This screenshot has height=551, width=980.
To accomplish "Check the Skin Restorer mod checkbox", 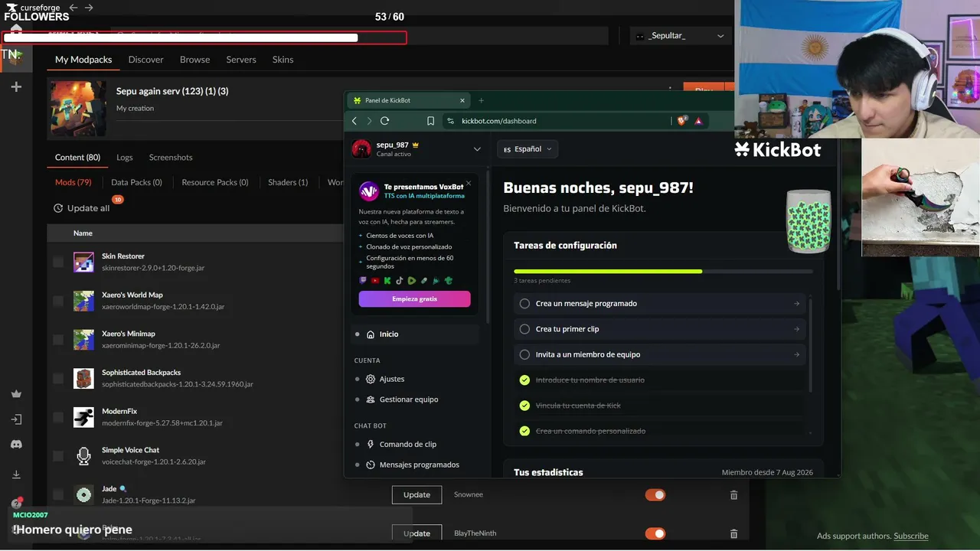I will pos(58,262).
